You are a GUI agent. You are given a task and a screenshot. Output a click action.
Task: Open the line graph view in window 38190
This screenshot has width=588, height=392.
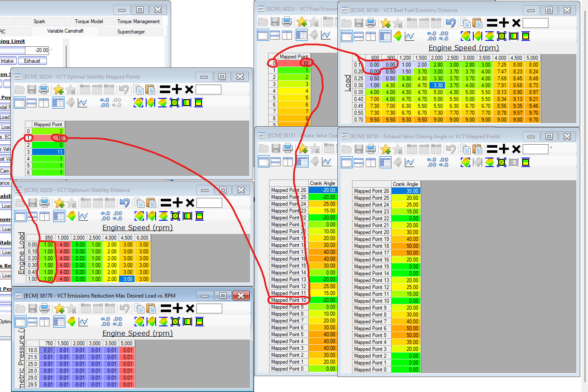coord(410,36)
